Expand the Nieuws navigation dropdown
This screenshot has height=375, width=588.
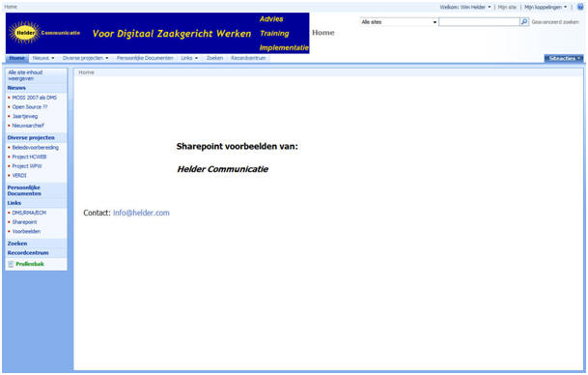coord(43,58)
